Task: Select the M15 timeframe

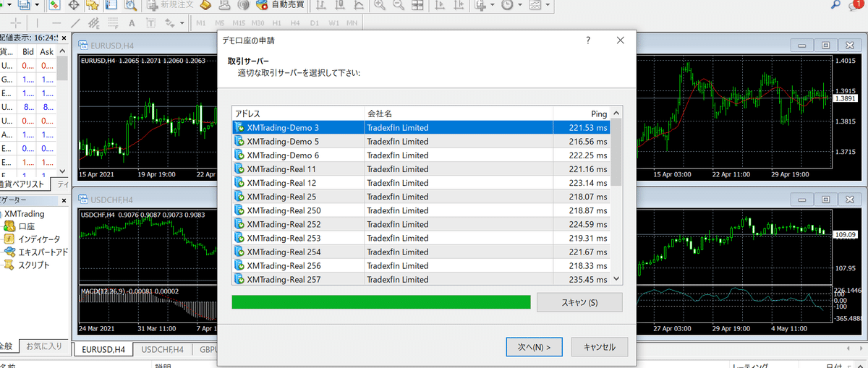Action: [239, 23]
